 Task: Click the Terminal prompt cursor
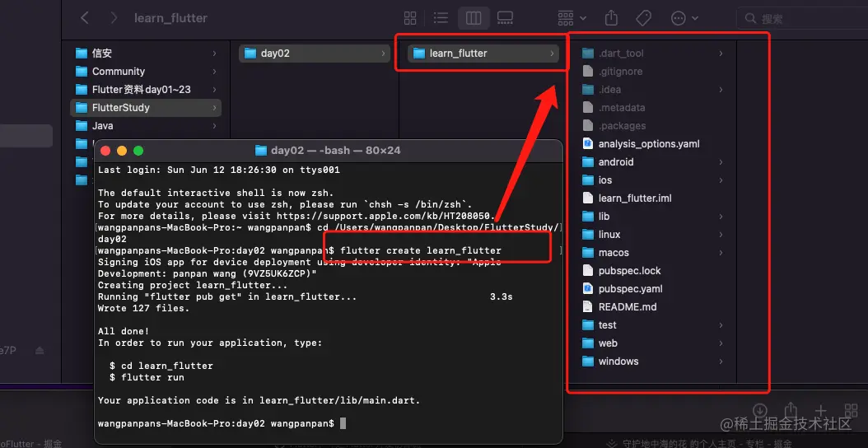click(343, 423)
